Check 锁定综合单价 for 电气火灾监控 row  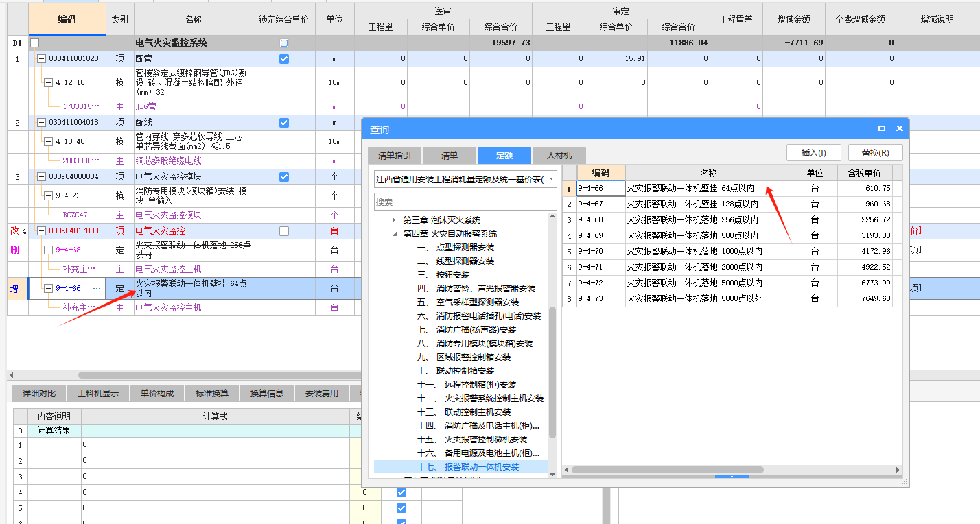click(x=284, y=231)
